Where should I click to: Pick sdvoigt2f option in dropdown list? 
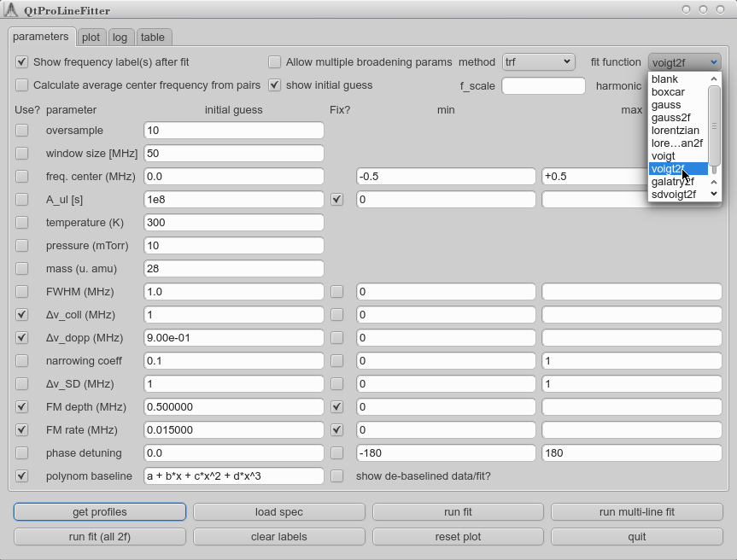(x=674, y=195)
